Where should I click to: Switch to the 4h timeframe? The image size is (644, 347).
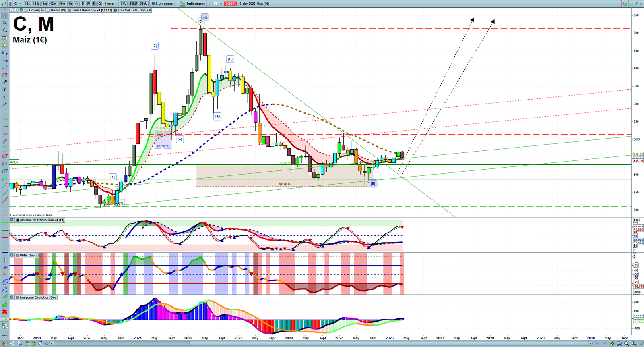[76, 4]
